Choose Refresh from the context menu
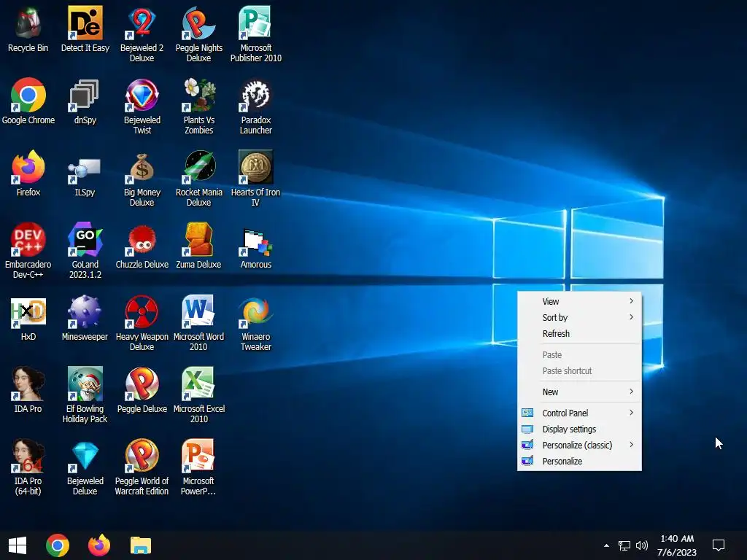This screenshot has width=747, height=560. (579, 334)
